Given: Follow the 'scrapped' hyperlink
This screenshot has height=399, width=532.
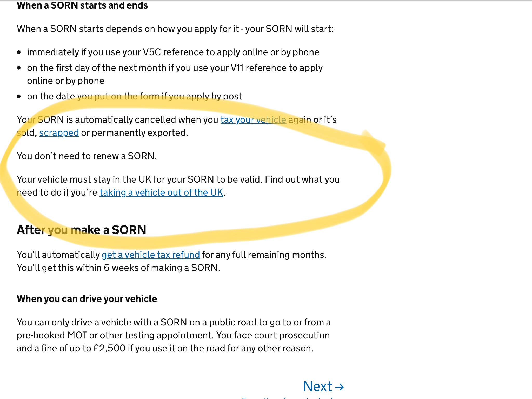Looking at the screenshot, I should point(59,133).
